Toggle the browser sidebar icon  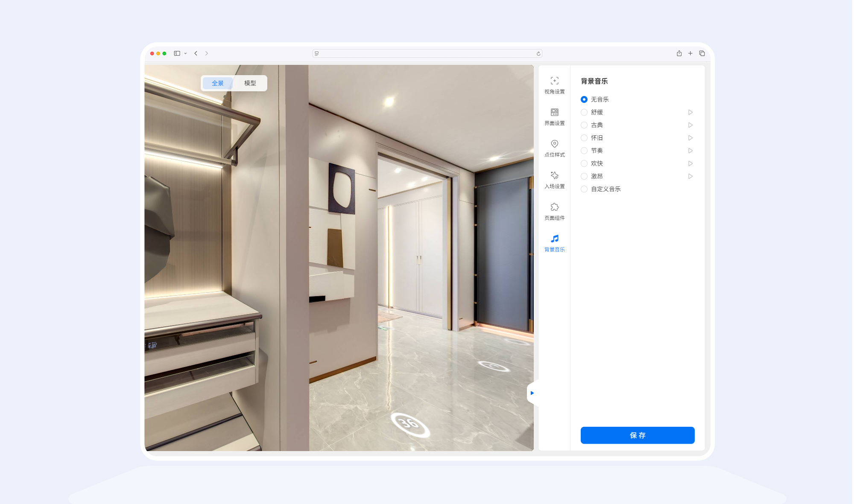pyautogui.click(x=177, y=53)
